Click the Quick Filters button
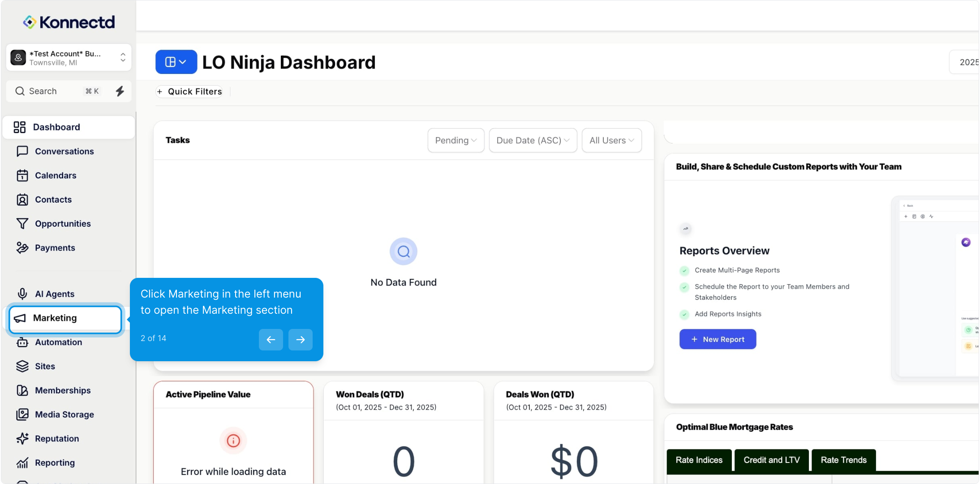Screen dimensions: 980x484 coord(189,92)
